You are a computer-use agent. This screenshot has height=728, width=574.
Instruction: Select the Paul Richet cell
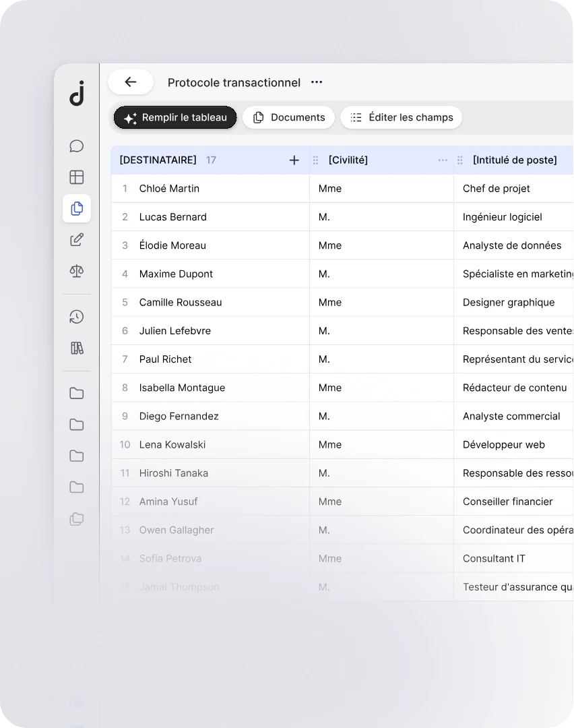click(210, 359)
